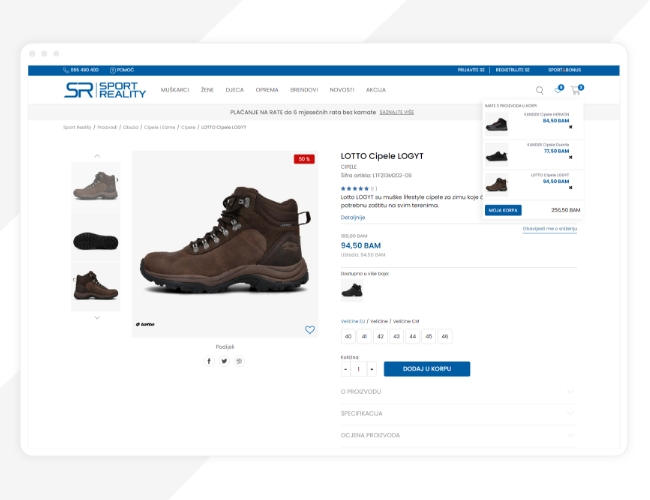Share product on Twitter

(224, 361)
